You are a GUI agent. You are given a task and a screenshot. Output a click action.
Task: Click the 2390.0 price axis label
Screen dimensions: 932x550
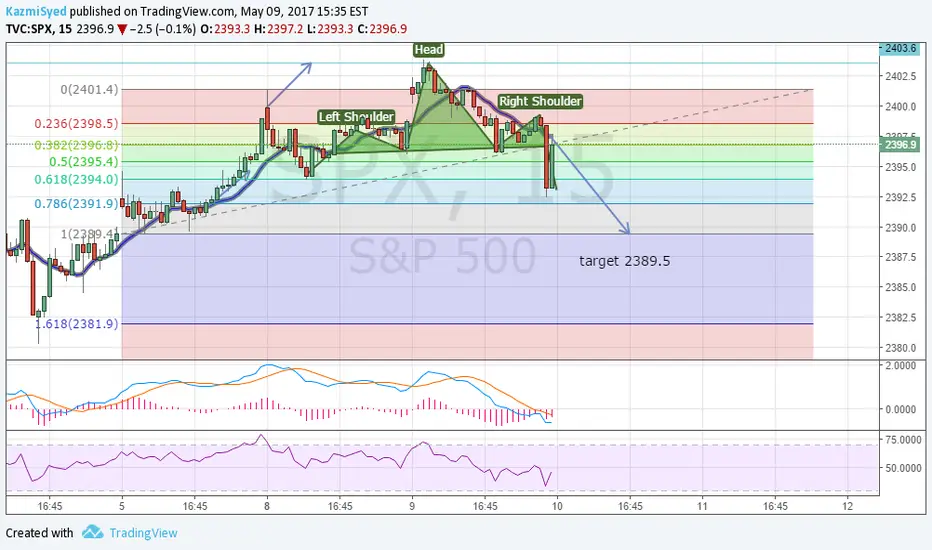point(900,228)
